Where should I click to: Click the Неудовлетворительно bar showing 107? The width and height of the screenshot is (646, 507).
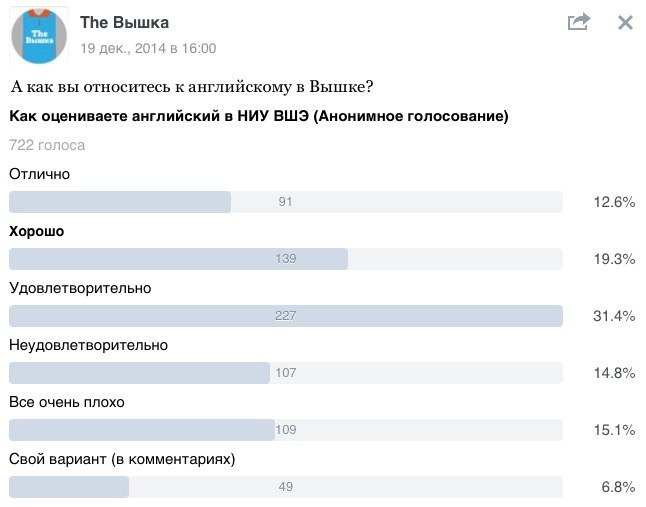(x=285, y=373)
